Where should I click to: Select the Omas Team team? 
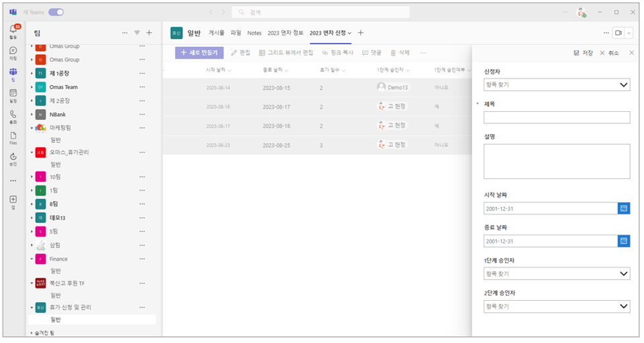pyautogui.click(x=63, y=87)
